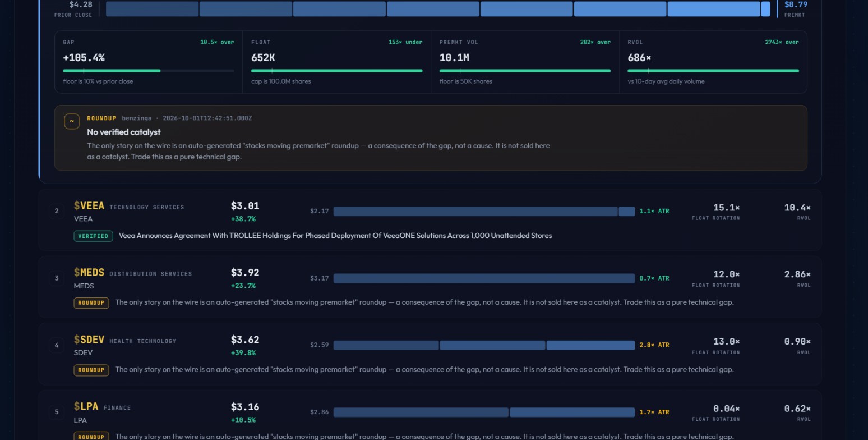
Task: Click the SDEV 2.8× ATR range bar
Action: tap(484, 345)
